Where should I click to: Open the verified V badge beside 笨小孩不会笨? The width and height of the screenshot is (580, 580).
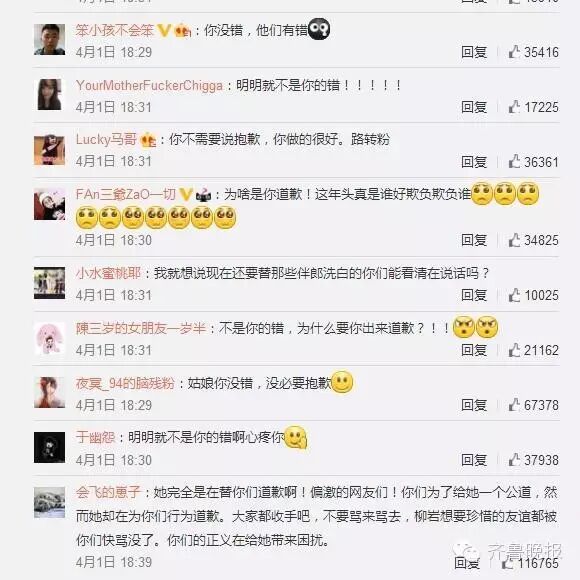164,30
